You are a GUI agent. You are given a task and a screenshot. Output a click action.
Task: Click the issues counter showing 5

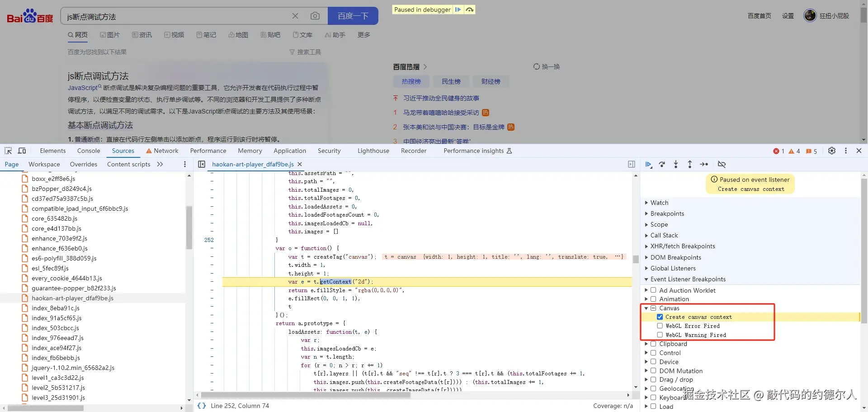click(x=811, y=151)
